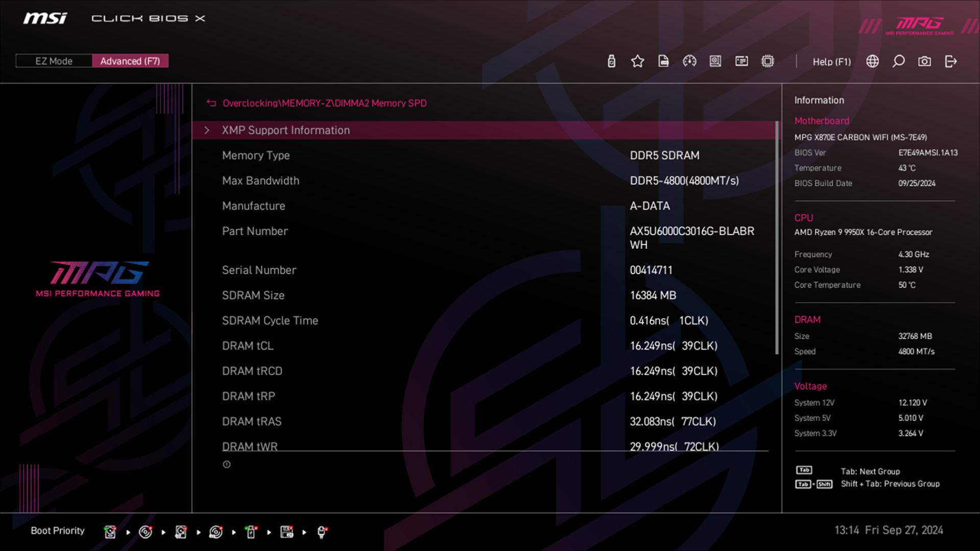Click the A-DATA manufacturer value
980x551 pixels.
650,206
